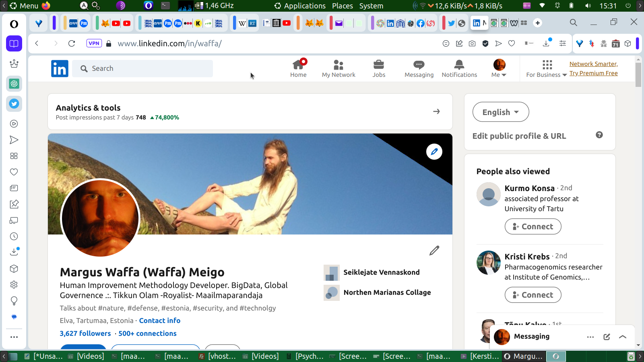Open the LinkedIn logo home link

point(60,69)
